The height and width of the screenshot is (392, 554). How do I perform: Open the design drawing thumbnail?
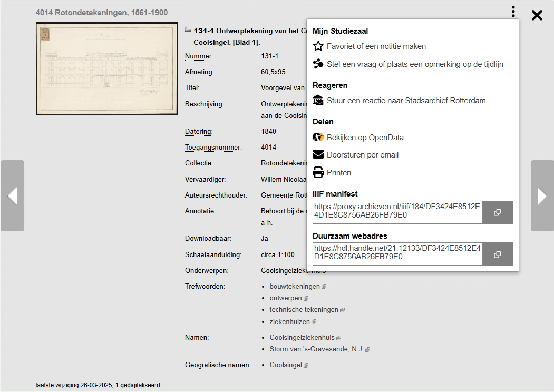(107, 68)
